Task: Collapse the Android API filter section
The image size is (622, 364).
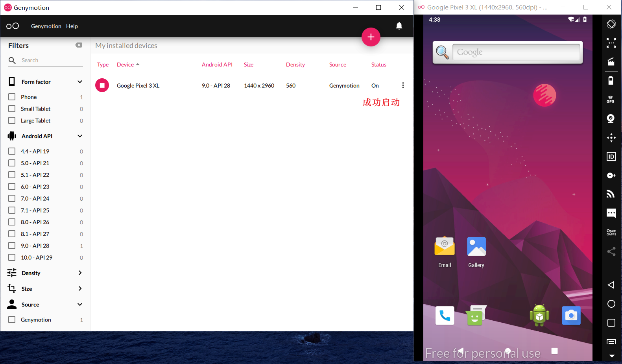Action: tap(80, 136)
